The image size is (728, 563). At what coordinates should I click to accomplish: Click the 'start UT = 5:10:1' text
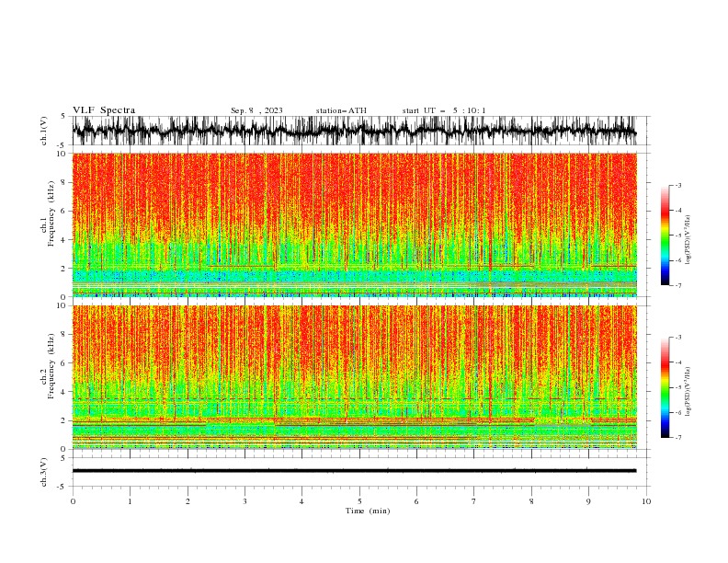click(444, 110)
